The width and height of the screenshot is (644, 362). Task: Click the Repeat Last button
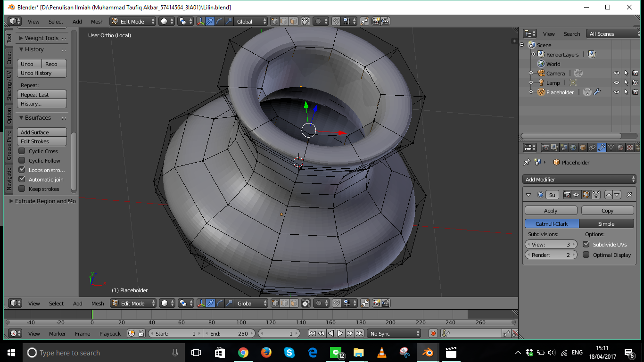click(x=42, y=95)
